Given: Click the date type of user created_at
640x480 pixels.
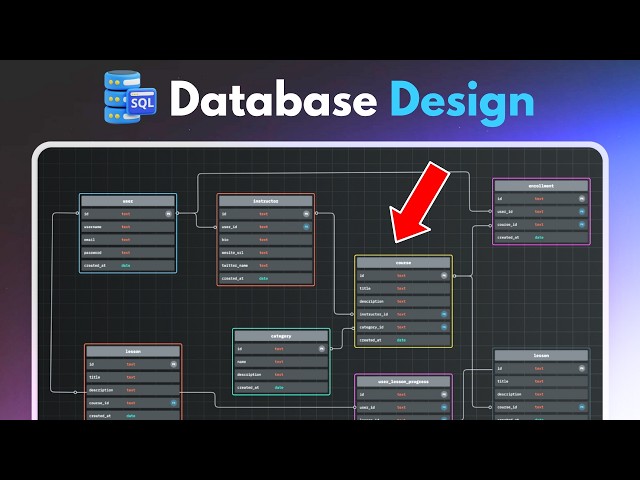Looking at the screenshot, I should coord(126,265).
